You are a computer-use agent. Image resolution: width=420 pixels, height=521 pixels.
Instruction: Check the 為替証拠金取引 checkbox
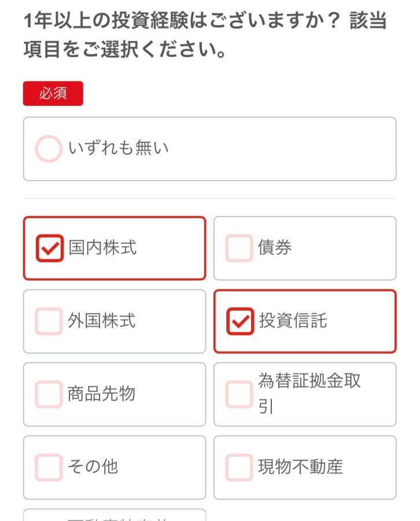point(239,394)
